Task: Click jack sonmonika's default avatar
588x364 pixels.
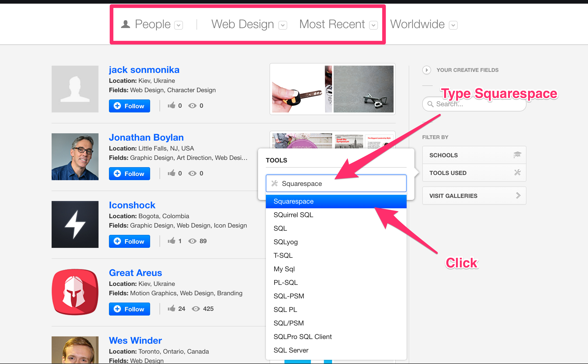Action: pyautogui.click(x=75, y=89)
